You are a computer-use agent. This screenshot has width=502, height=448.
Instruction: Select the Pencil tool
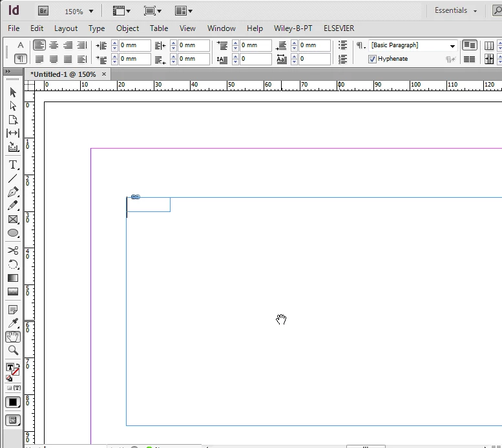coord(13,206)
